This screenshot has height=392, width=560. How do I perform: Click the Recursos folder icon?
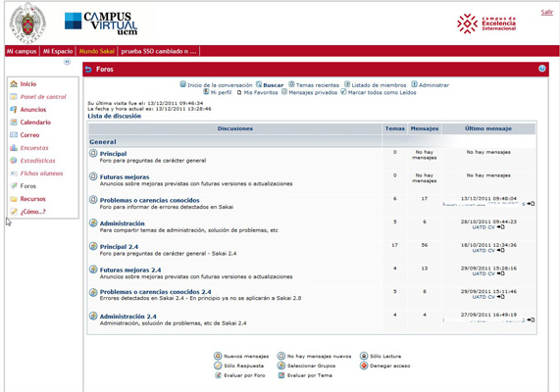coord(14,199)
